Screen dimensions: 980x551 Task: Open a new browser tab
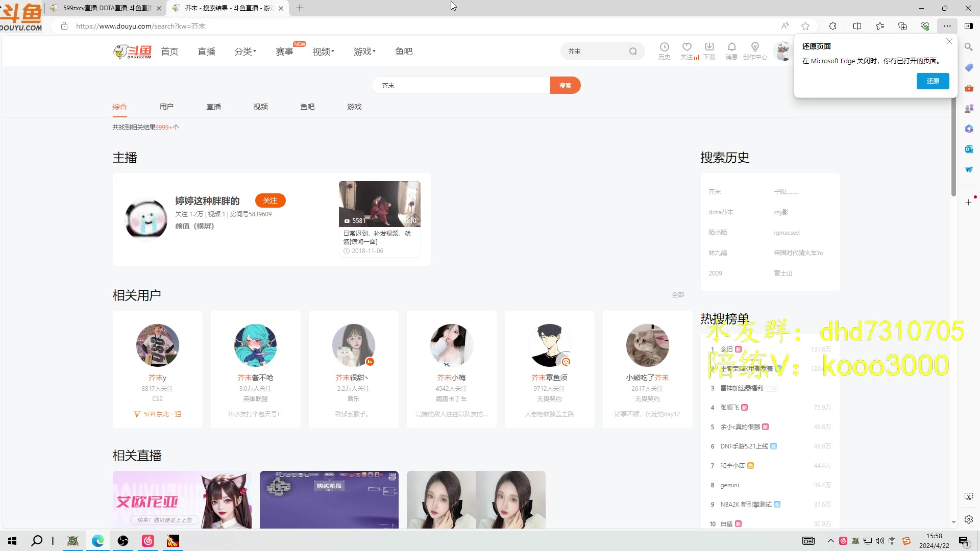(x=300, y=8)
